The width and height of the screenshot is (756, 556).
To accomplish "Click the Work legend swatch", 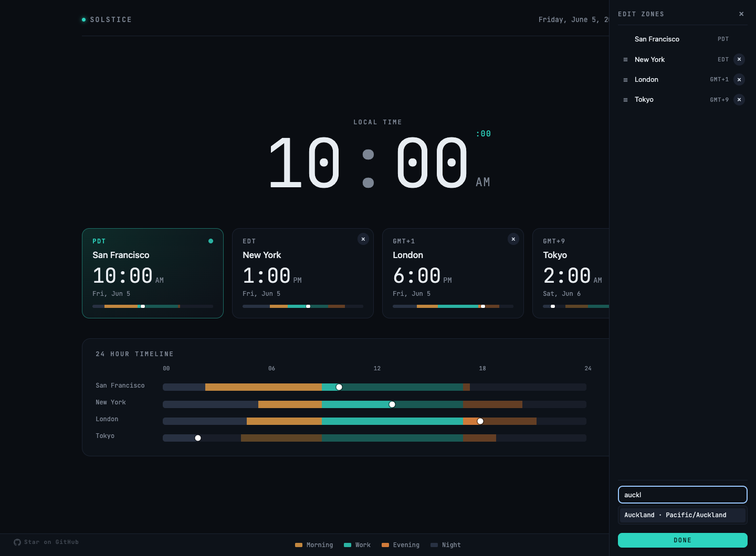I will pos(348,545).
